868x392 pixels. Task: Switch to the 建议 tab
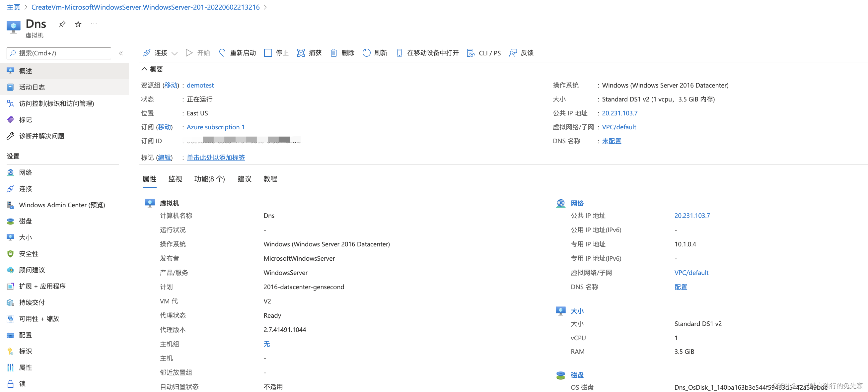tap(244, 179)
